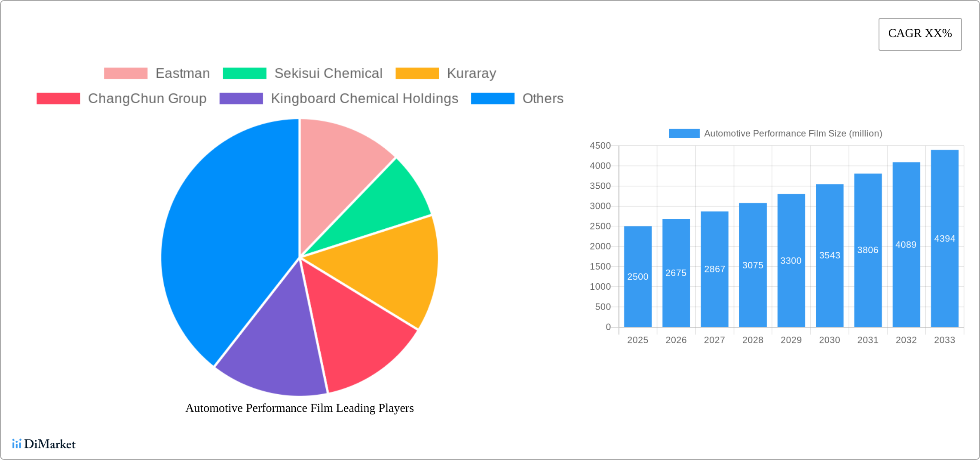This screenshot has width=980, height=460.
Task: Click the DiMarket brand name text
Action: (50, 444)
